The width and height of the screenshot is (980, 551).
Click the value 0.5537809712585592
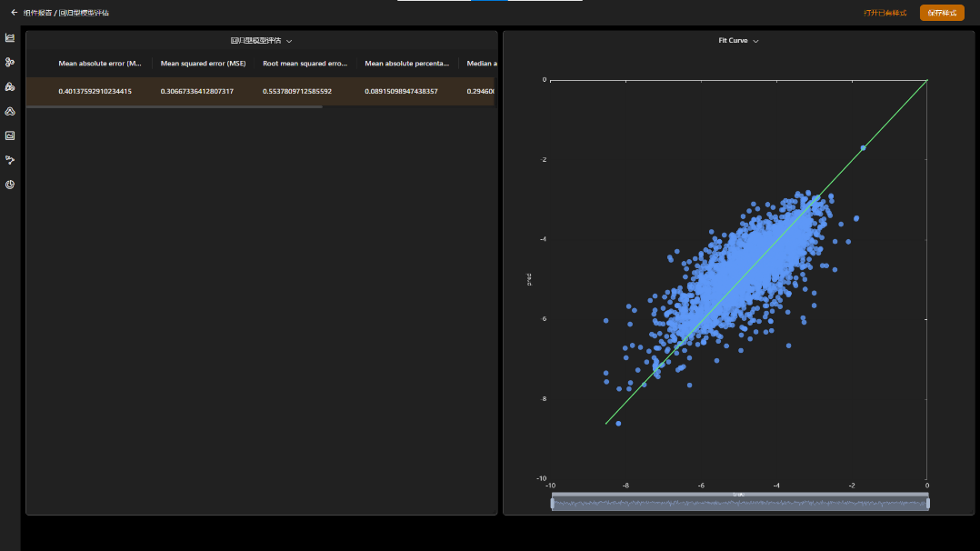point(297,91)
